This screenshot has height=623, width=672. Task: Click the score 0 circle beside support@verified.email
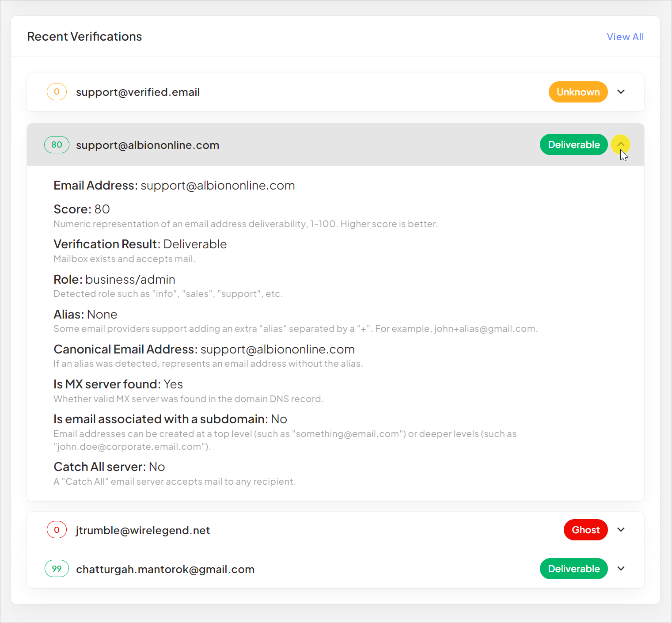point(57,92)
